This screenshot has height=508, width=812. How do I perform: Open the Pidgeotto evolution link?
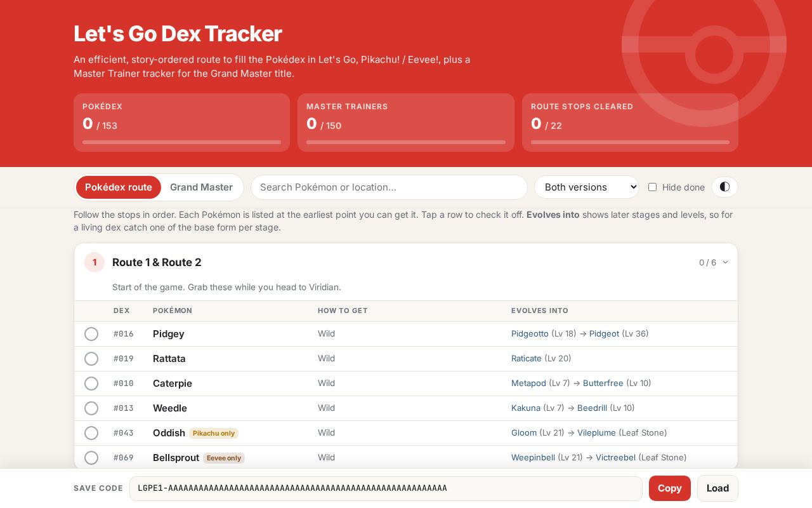pos(530,334)
